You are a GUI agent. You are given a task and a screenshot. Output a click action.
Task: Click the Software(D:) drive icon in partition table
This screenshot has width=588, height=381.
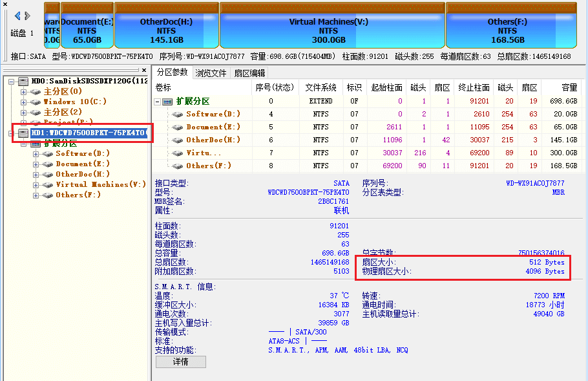click(x=178, y=114)
